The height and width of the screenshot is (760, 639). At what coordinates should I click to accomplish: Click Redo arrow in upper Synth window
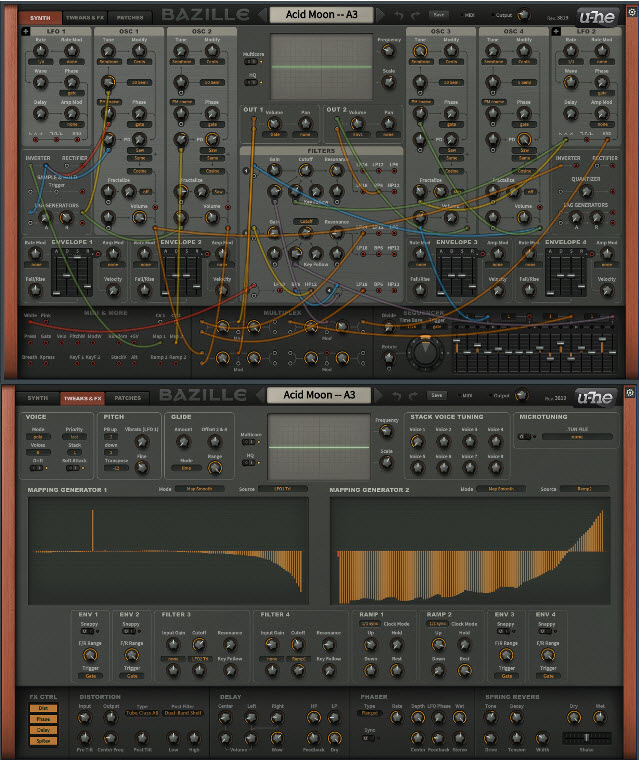click(415, 16)
